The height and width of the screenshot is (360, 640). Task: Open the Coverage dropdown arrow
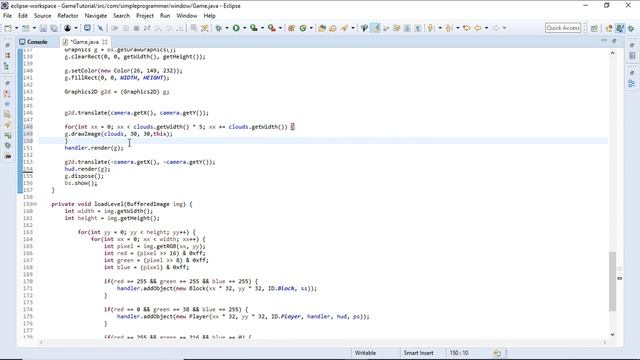tap(262, 28)
